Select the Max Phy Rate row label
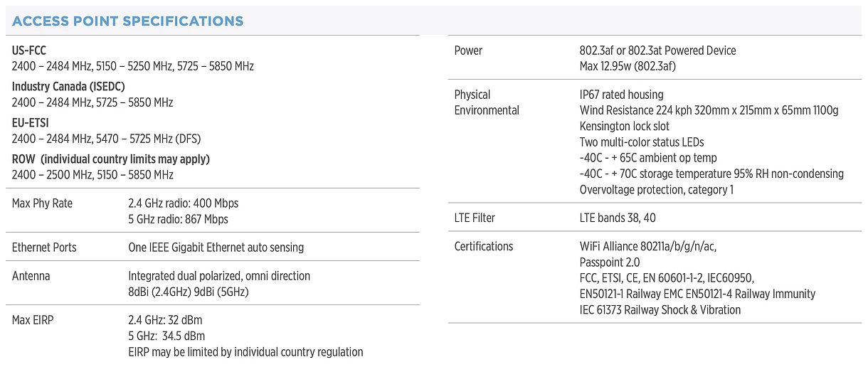Screen dimensions: 868x367 (43, 203)
